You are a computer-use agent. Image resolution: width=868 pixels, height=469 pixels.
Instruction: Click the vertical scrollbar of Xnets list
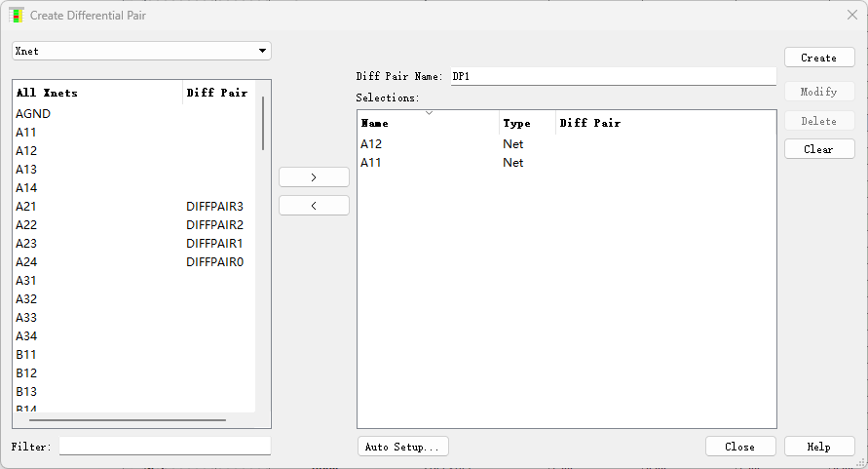[263, 123]
